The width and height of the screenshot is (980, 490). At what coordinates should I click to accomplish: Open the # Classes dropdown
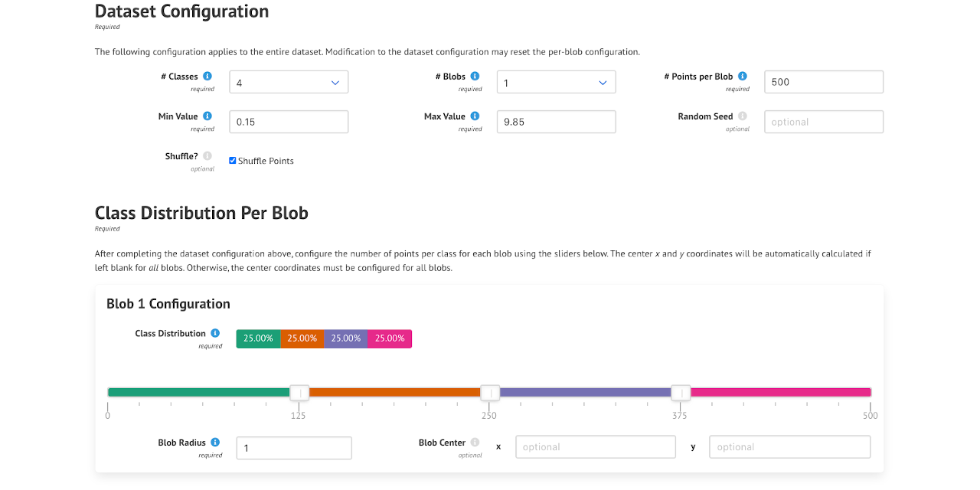[289, 82]
